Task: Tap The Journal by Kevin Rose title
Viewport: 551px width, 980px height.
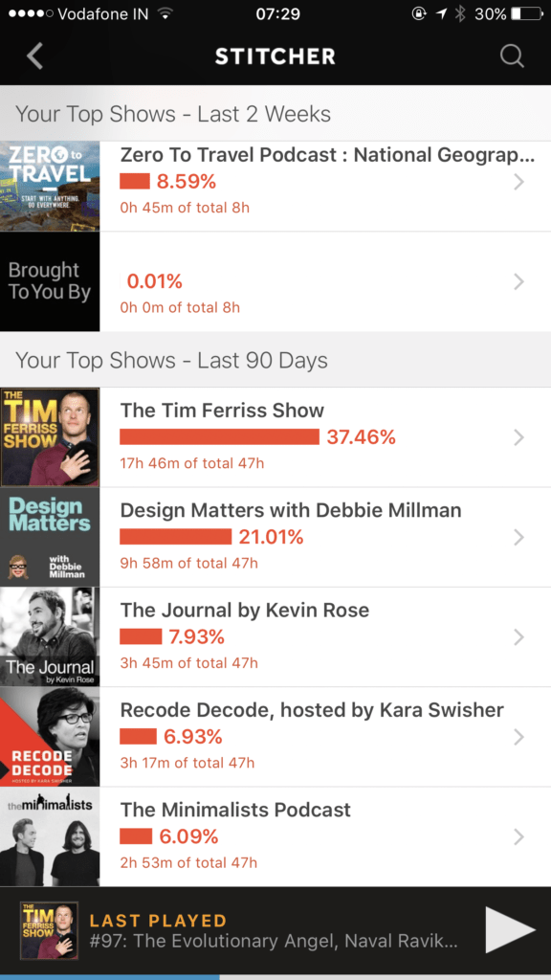Action: coord(244,610)
